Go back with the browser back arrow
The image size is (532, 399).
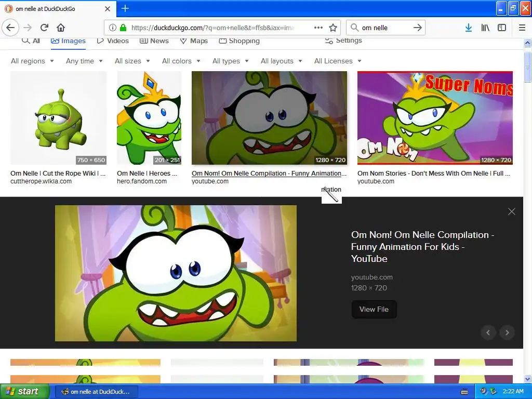tap(10, 28)
